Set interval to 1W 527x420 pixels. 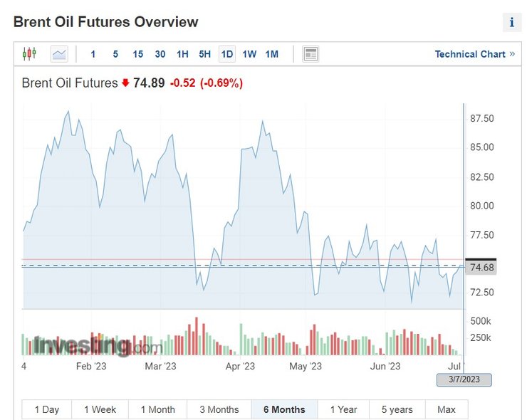click(249, 54)
